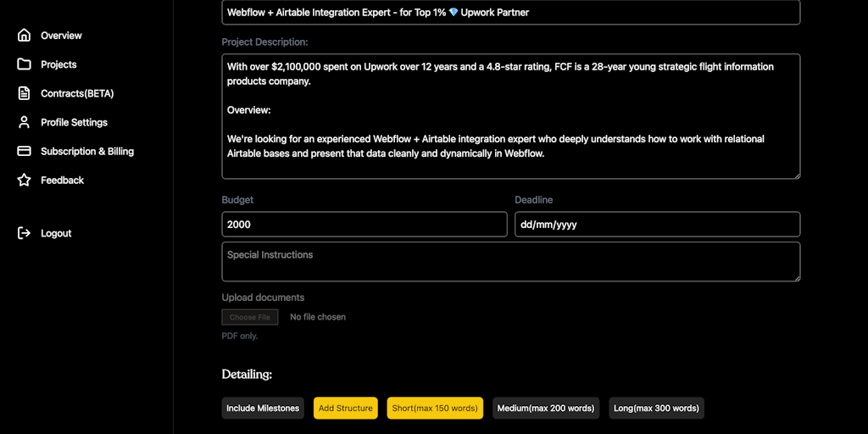Select Medium(max 200 words) length

(545, 408)
